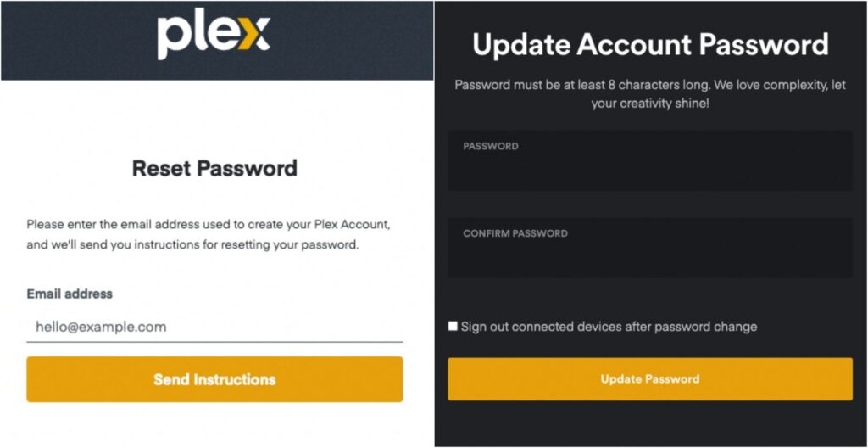Click the PASSWORD field label

click(x=491, y=146)
